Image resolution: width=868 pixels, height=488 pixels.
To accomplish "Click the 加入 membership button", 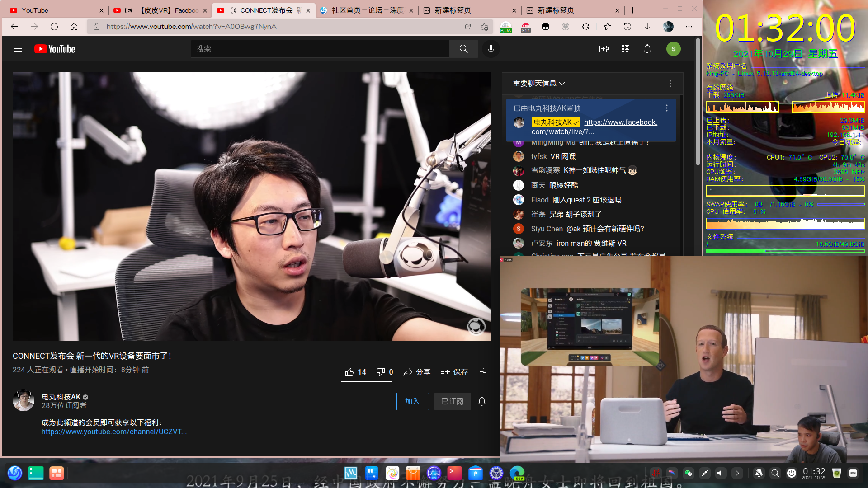I will [412, 401].
